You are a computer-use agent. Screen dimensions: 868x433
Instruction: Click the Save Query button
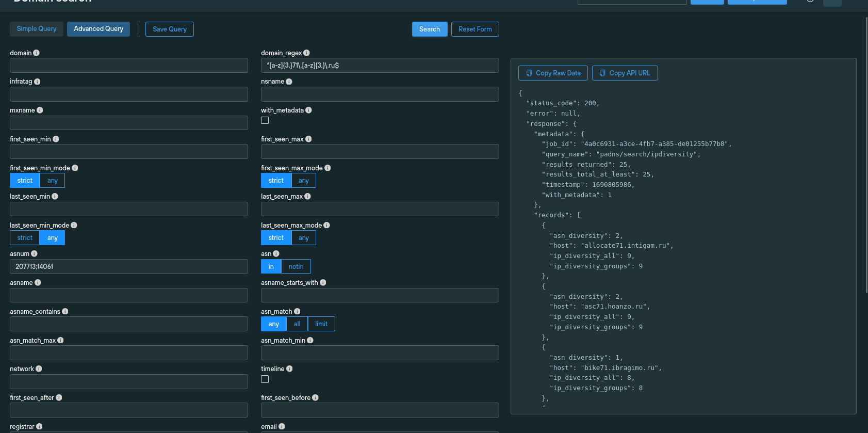(170, 29)
